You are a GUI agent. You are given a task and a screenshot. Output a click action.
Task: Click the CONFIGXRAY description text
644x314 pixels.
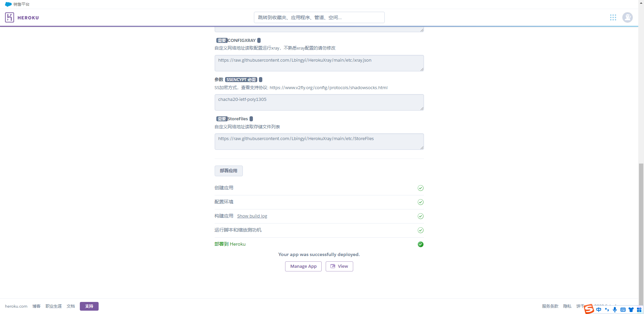[275, 48]
